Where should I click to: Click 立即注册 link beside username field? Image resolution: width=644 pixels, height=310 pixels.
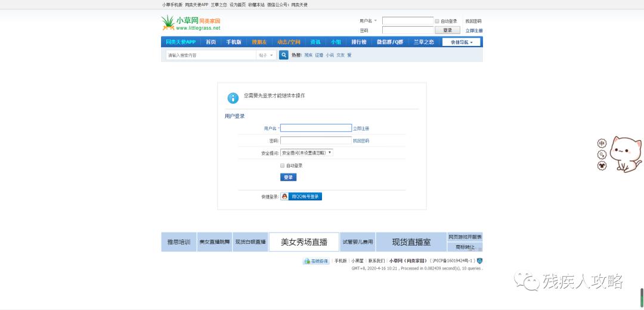pos(361,129)
